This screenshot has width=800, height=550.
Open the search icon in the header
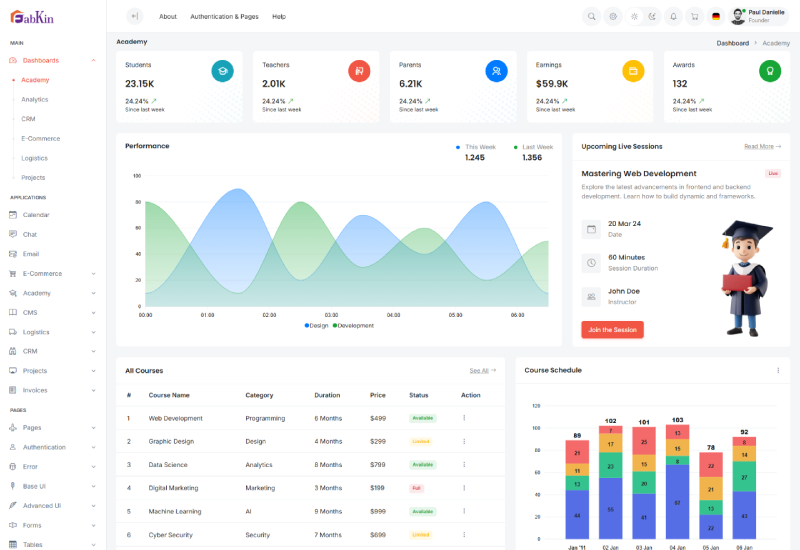point(591,16)
